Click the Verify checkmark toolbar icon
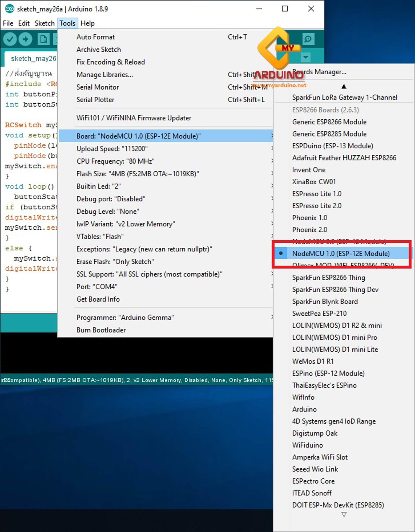The image size is (415, 532). [10, 39]
